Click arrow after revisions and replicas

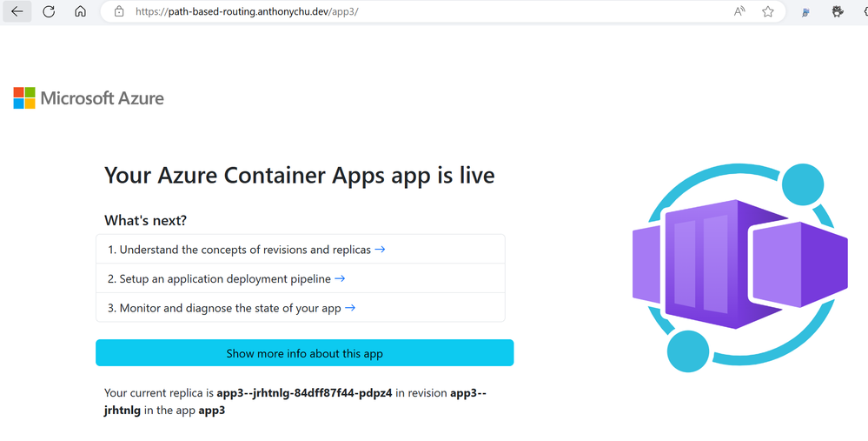point(380,250)
